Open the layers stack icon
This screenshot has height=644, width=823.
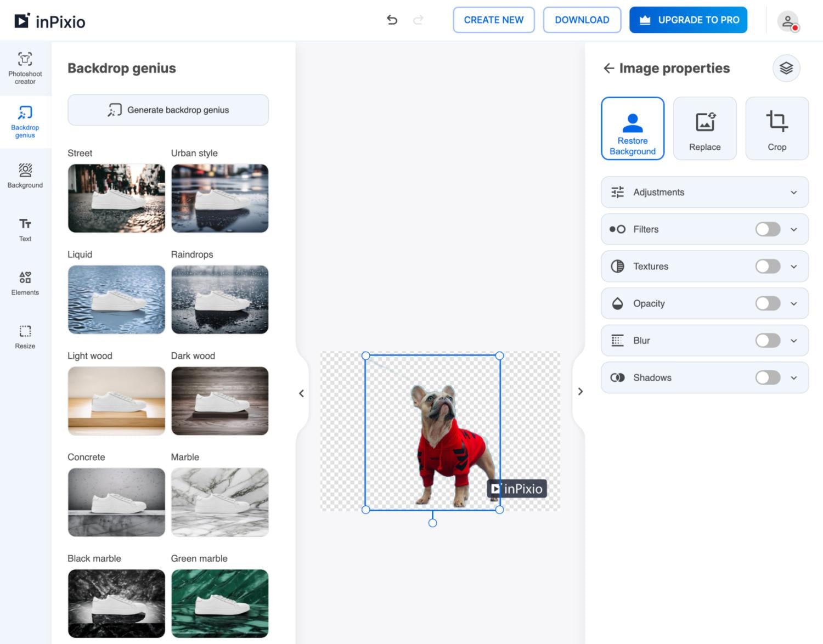point(786,68)
